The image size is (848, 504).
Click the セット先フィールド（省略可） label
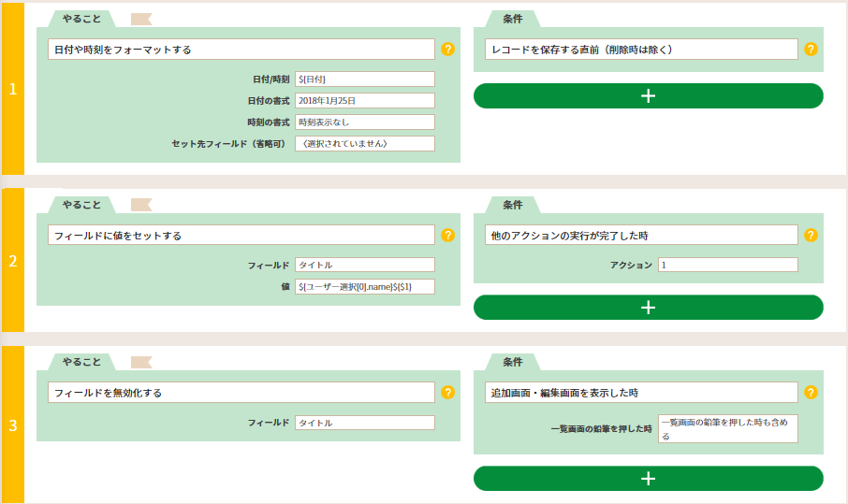click(228, 144)
